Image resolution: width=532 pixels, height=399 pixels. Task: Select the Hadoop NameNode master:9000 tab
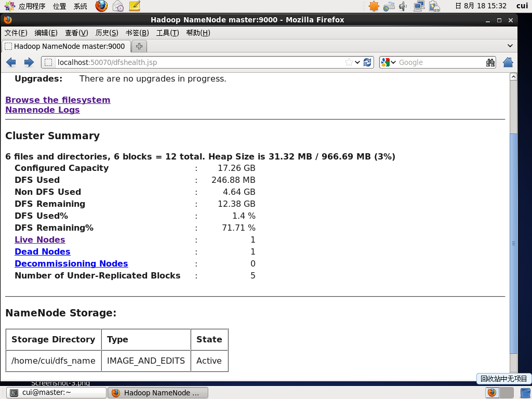point(66,46)
